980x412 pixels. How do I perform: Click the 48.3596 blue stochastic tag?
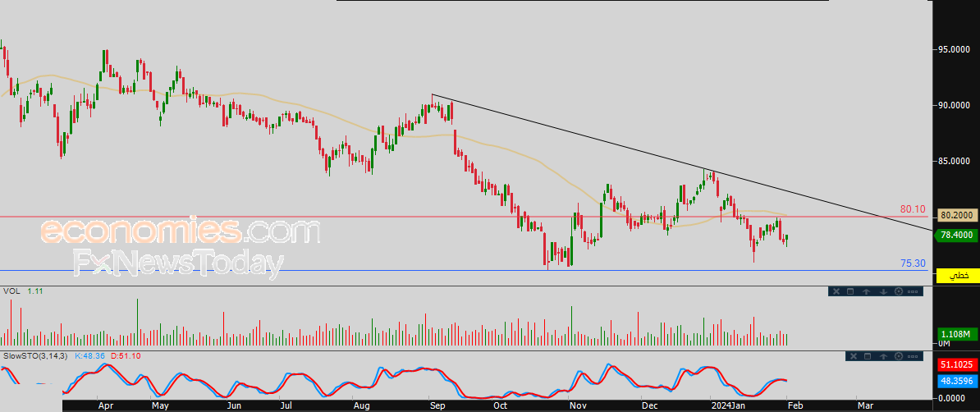(958, 380)
